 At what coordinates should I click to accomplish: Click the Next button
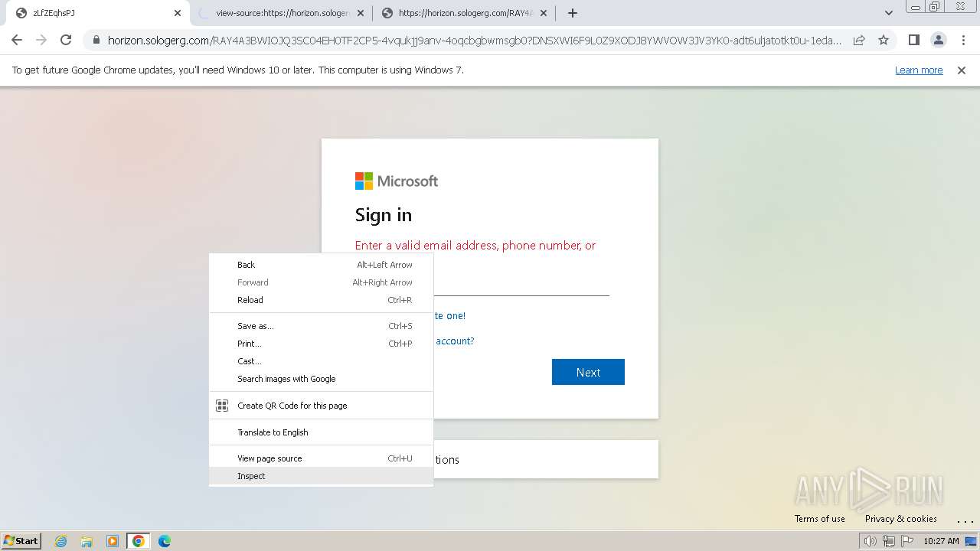pyautogui.click(x=588, y=372)
